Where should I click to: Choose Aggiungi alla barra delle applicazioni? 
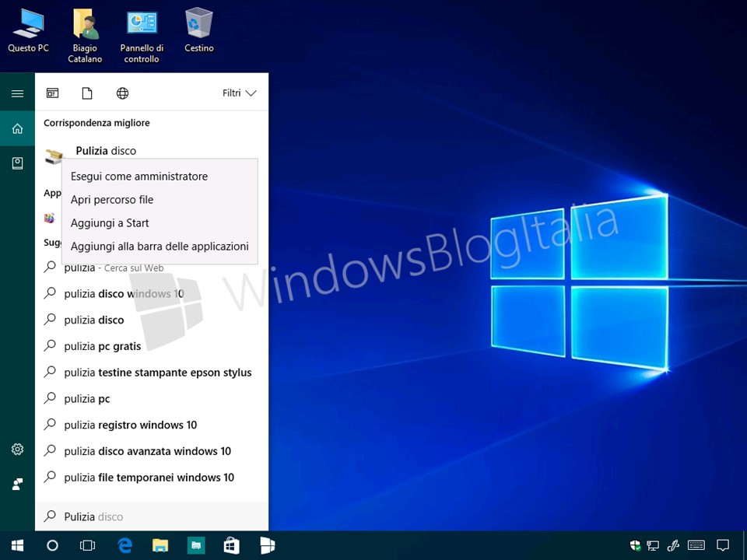pyautogui.click(x=160, y=247)
